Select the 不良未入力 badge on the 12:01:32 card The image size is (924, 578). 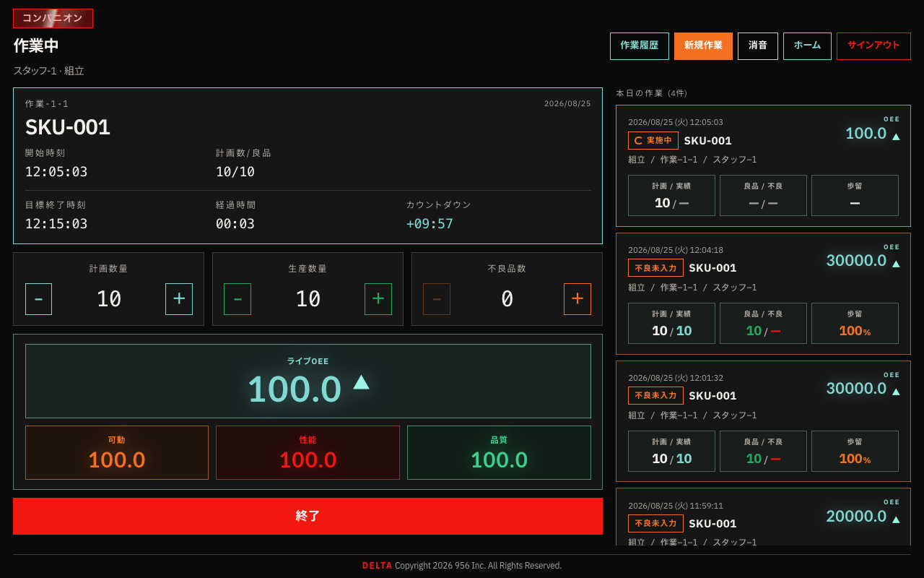[x=655, y=396]
